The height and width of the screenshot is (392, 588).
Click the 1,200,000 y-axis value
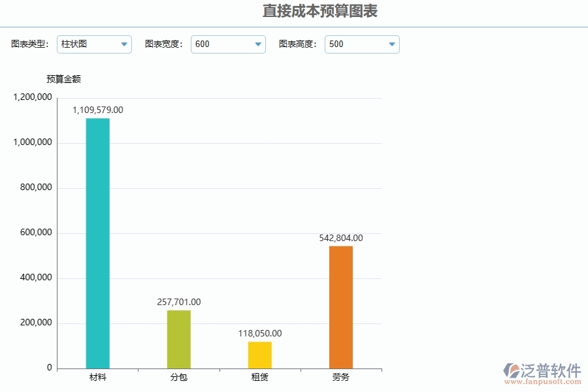click(31, 97)
